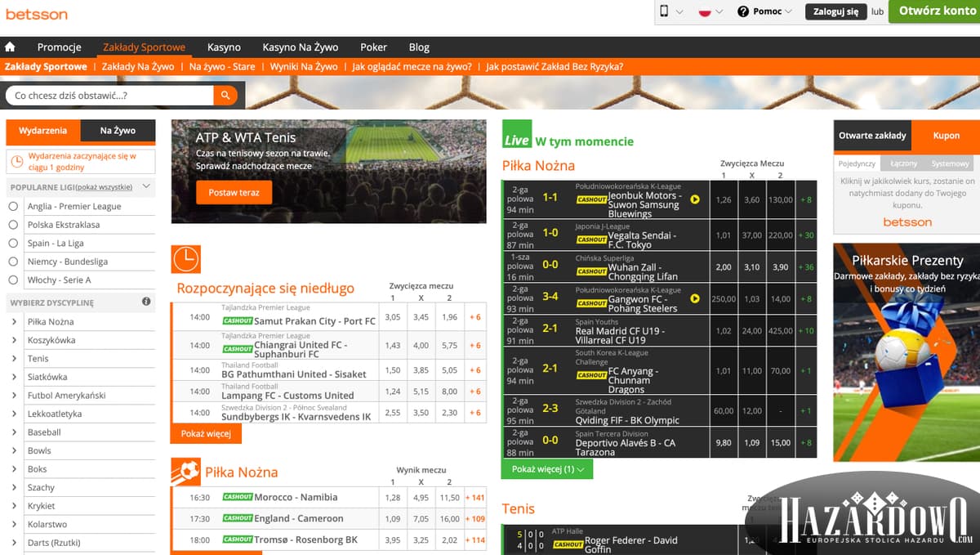Click Cashout badge for FC Anyang match
The image size is (980, 555).
click(591, 375)
